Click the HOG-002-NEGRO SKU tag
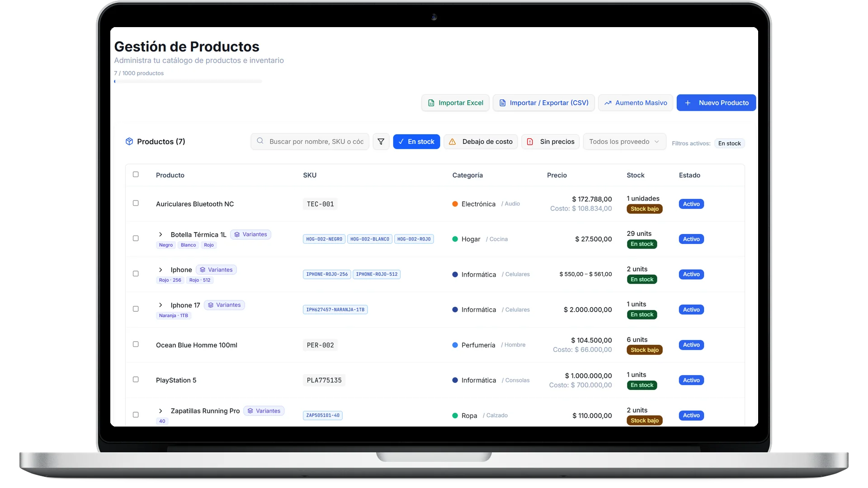 (324, 239)
